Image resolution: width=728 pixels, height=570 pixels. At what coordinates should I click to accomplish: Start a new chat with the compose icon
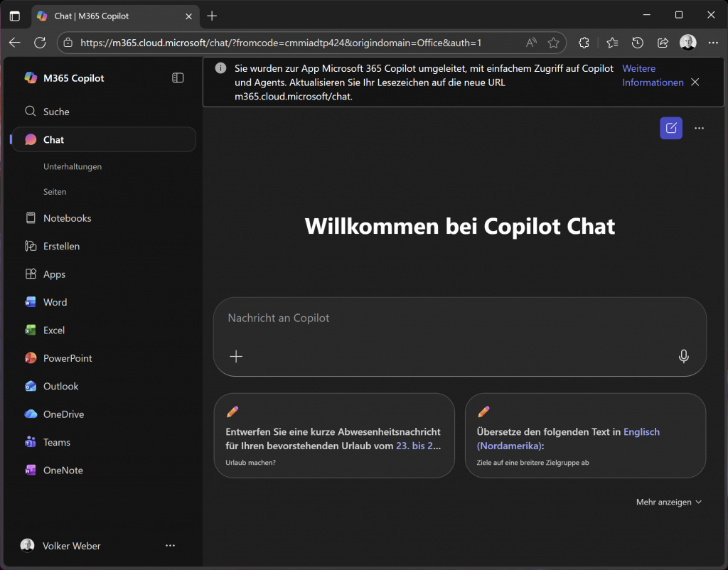pos(670,128)
